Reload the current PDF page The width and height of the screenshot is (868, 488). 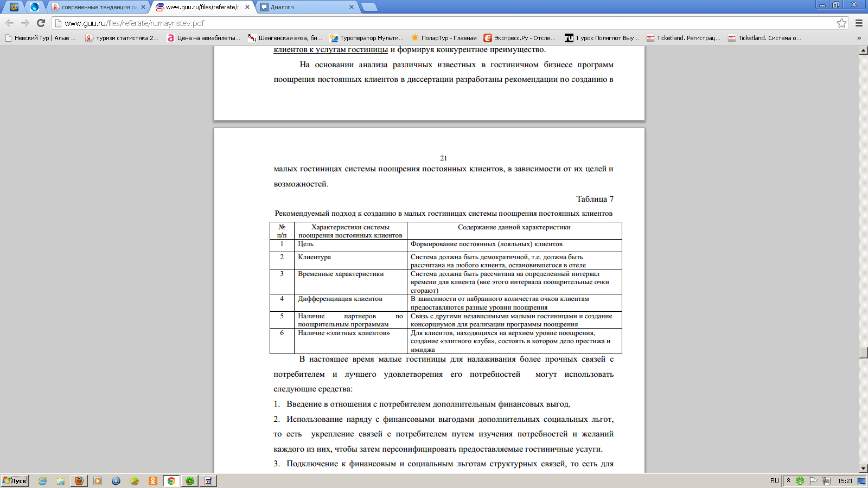click(x=41, y=23)
